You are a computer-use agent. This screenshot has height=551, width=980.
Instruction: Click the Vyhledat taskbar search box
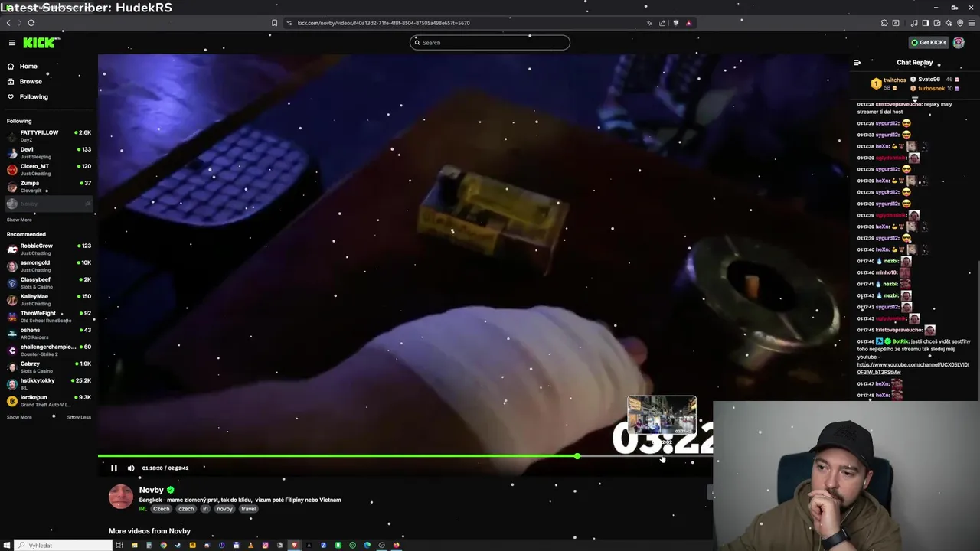[x=64, y=546]
